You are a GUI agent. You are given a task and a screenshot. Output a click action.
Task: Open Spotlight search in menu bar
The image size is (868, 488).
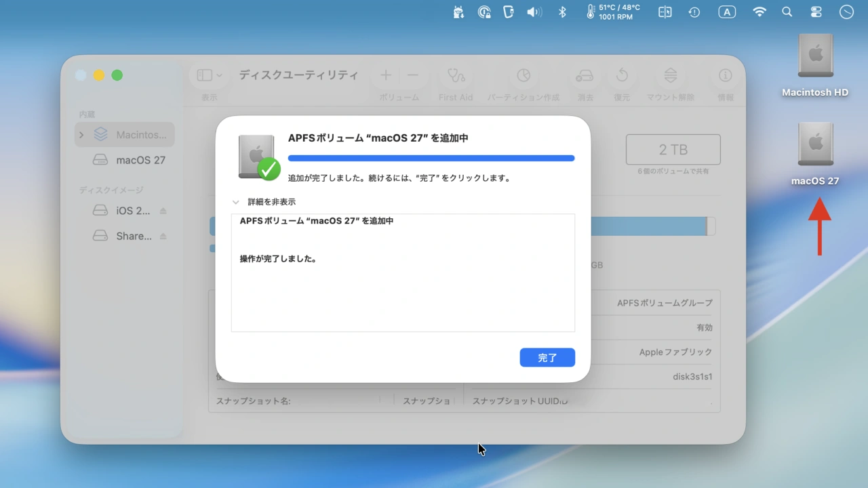pos(787,12)
